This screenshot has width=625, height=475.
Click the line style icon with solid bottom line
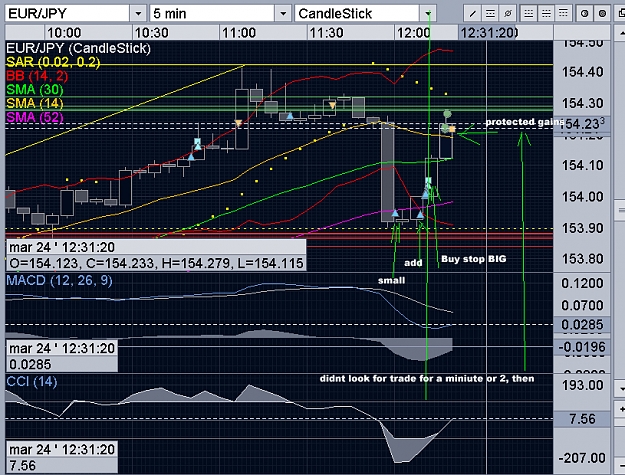(529, 14)
